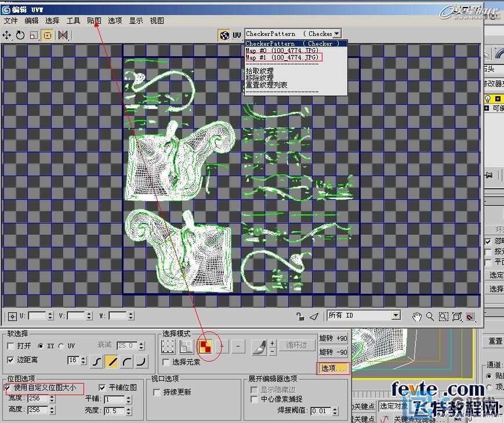Choose Map #1 (100_4774.JPG) from list
The width and height of the screenshot is (504, 423).
tap(283, 57)
